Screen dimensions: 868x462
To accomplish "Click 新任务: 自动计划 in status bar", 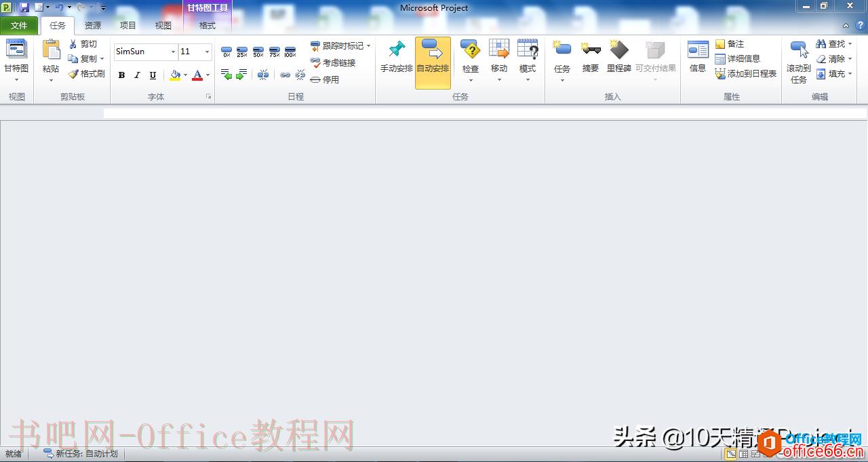I will [x=81, y=454].
